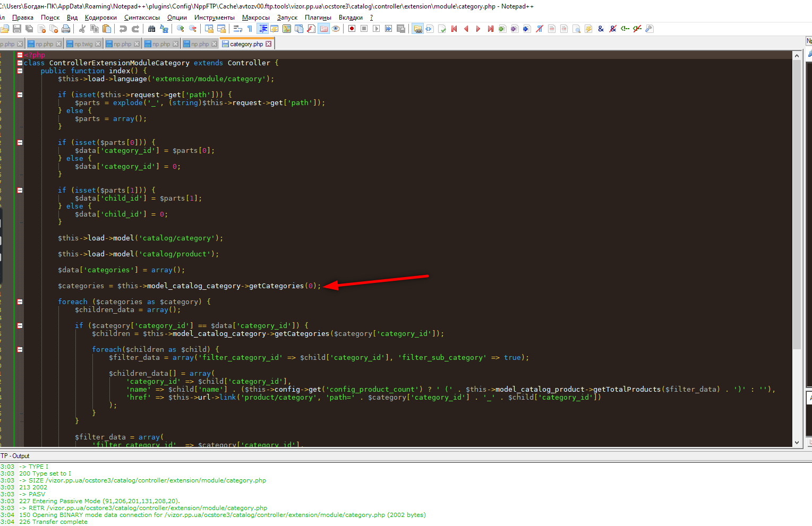Switch to the np.twig tab

pyautogui.click(x=83, y=44)
